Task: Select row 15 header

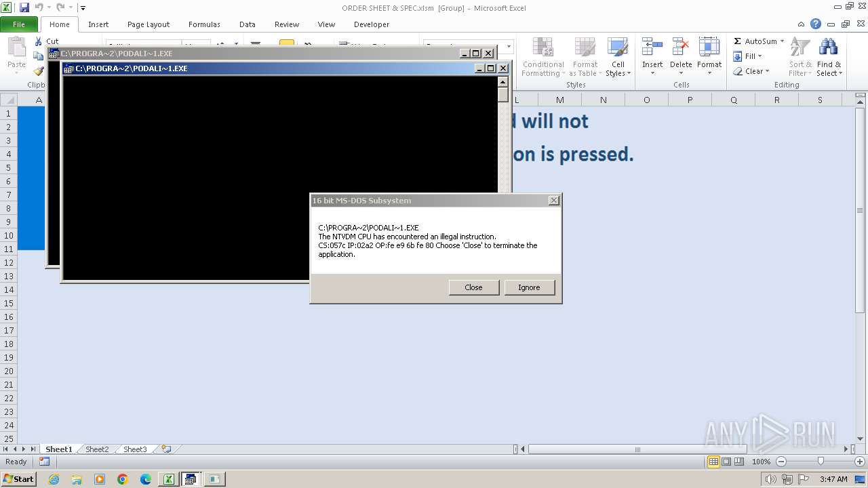Action: pyautogui.click(x=9, y=303)
